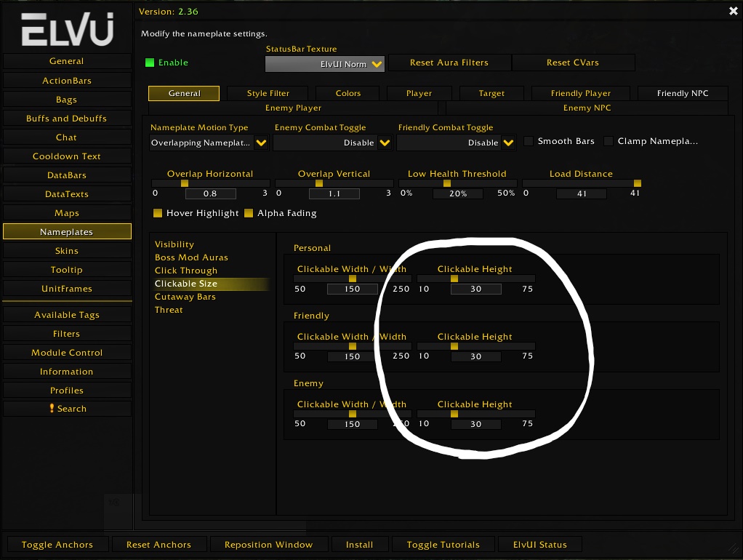
Task: Open the Profiles sidebar section
Action: click(67, 391)
